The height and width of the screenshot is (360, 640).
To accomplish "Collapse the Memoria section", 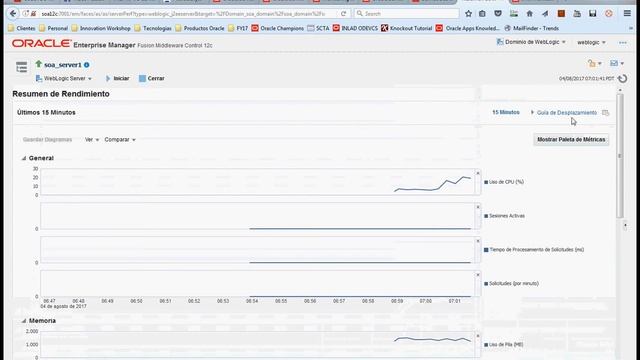I will pyautogui.click(x=24, y=321).
